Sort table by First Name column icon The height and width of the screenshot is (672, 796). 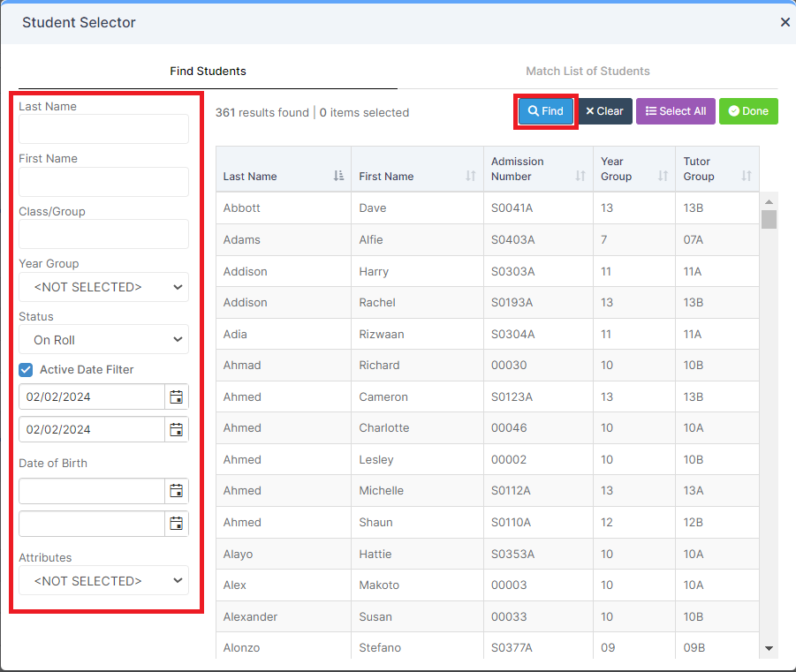[471, 176]
